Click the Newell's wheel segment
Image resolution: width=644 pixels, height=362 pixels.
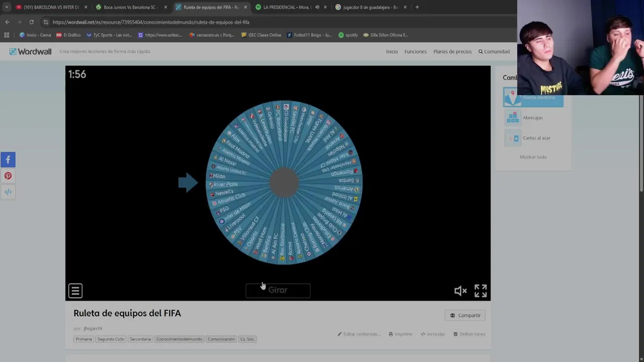click(223, 193)
